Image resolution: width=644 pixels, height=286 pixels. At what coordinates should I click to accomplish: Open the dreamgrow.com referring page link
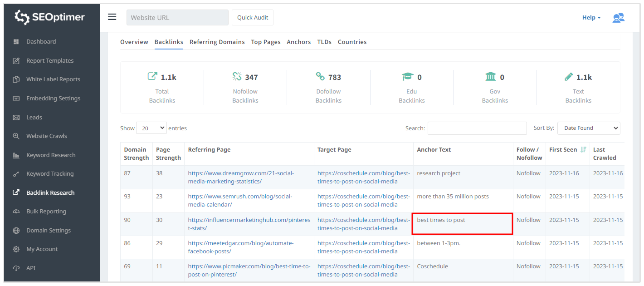coord(241,177)
